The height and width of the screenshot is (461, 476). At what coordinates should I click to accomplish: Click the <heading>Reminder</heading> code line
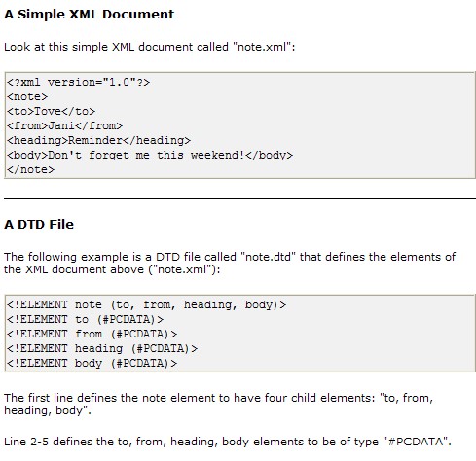(98, 140)
